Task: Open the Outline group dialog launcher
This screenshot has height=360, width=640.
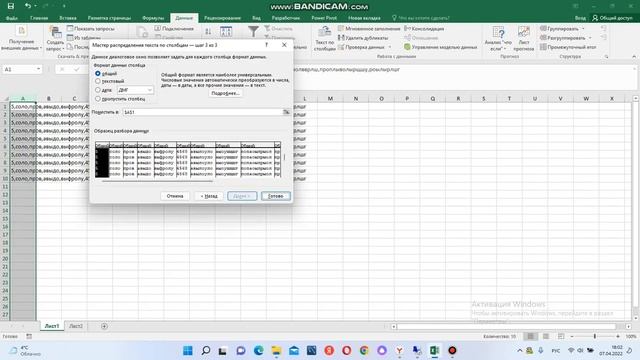Action: click(606, 56)
